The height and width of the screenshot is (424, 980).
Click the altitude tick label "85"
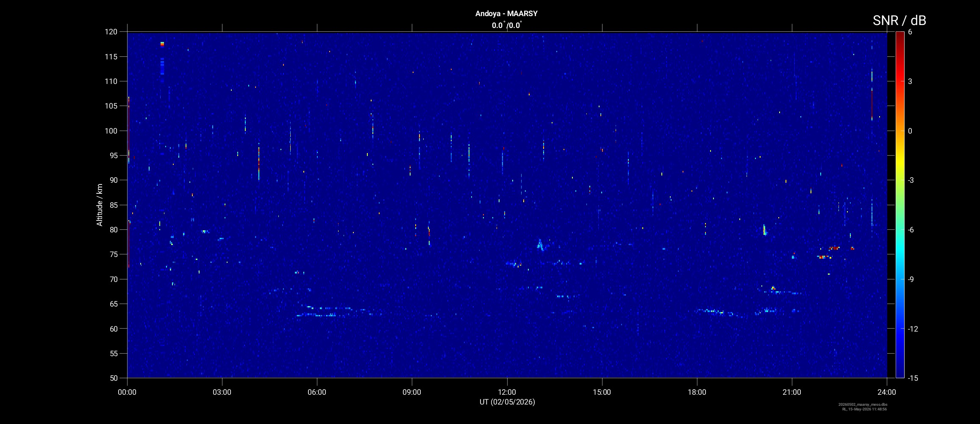113,205
